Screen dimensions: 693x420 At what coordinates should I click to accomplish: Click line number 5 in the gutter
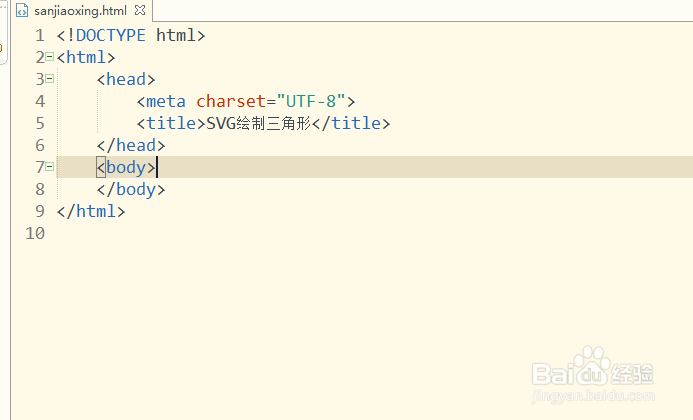40,123
